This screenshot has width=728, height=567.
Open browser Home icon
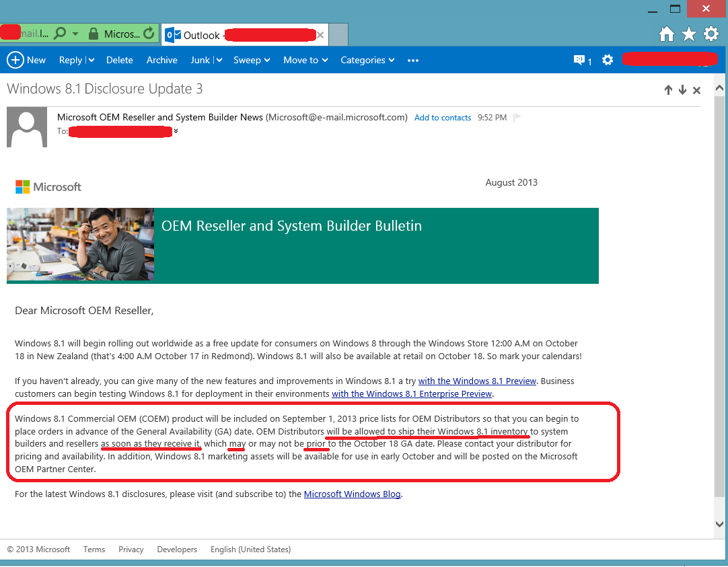point(667,34)
